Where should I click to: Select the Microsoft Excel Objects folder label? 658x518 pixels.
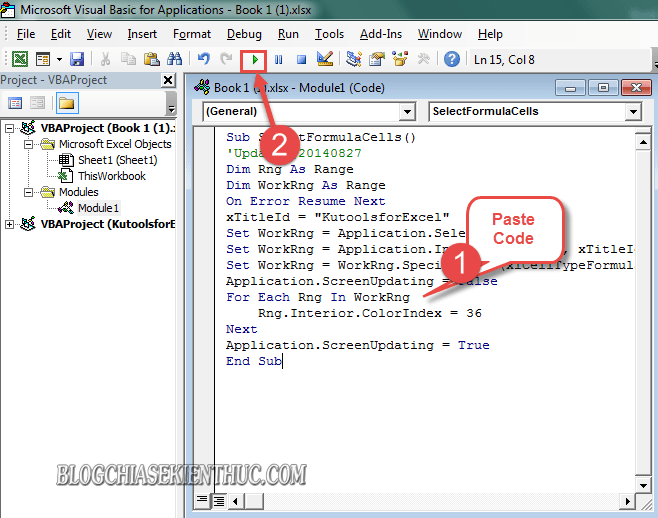[115, 144]
